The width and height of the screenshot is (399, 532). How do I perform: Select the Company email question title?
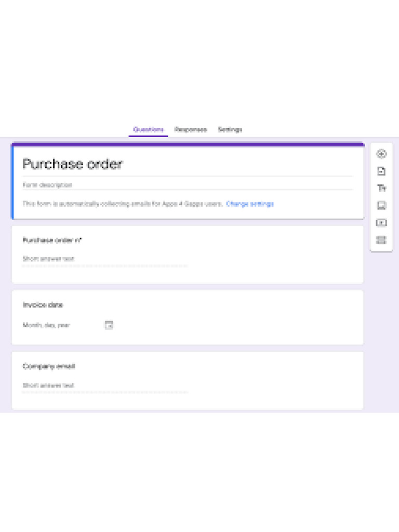pyautogui.click(x=49, y=366)
